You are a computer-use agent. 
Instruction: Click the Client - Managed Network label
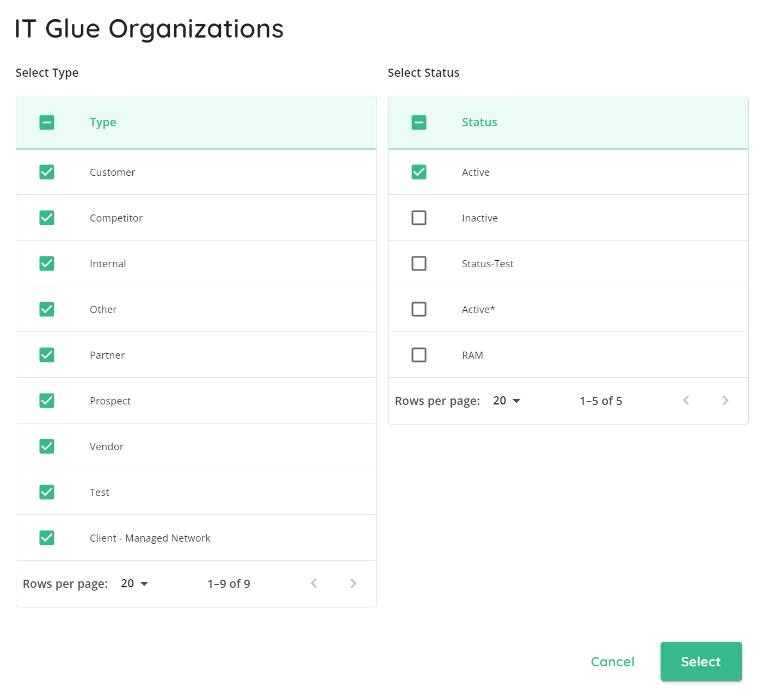(x=150, y=538)
